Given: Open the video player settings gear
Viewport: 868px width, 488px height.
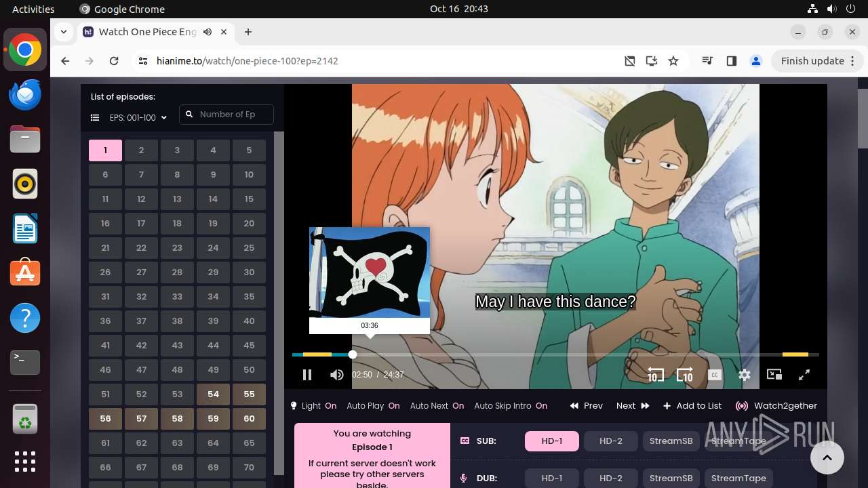Looking at the screenshot, I should [745, 375].
